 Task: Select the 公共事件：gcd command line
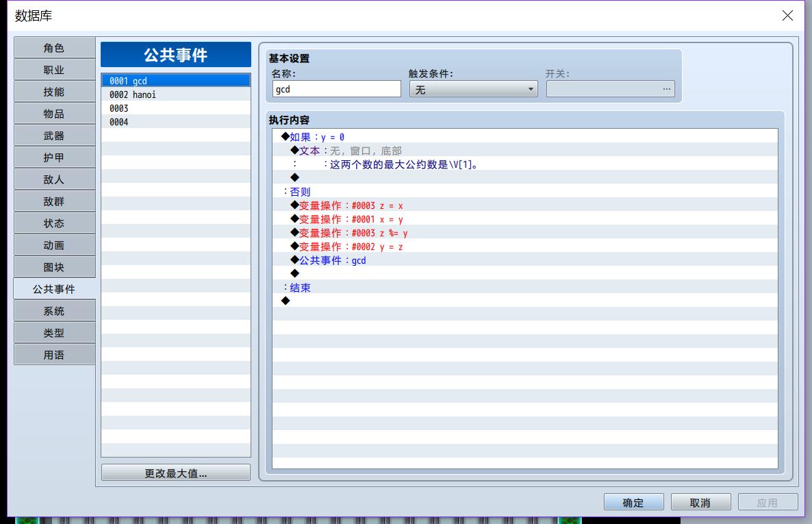(x=524, y=260)
